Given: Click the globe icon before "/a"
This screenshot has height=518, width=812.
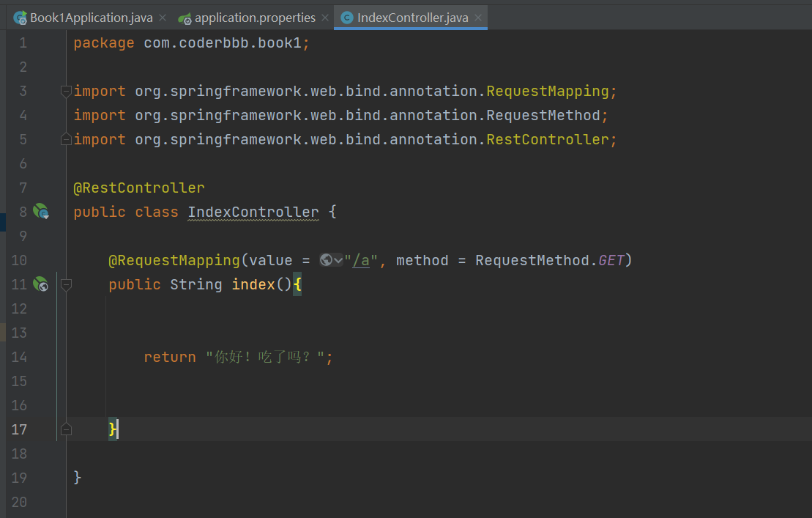Looking at the screenshot, I should pos(326,260).
